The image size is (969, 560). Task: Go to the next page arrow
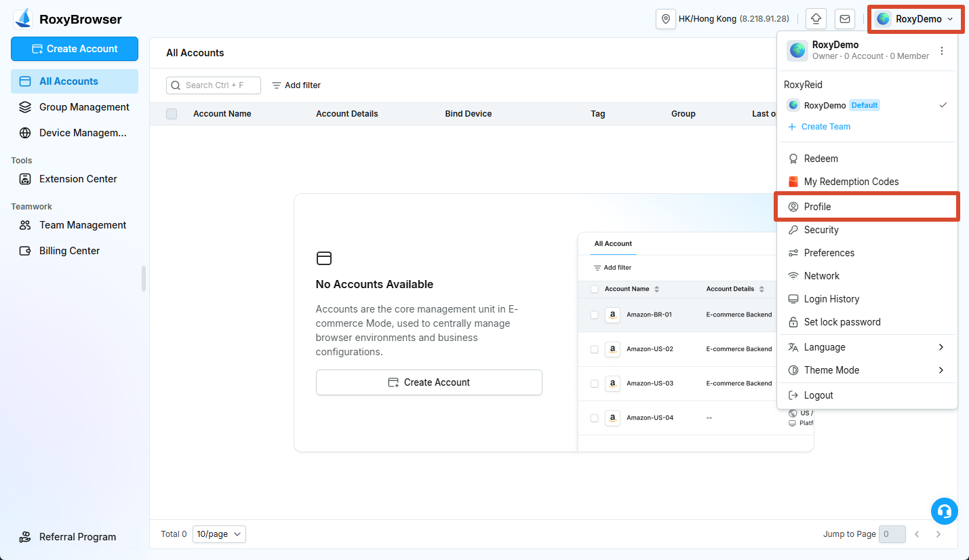(x=938, y=534)
